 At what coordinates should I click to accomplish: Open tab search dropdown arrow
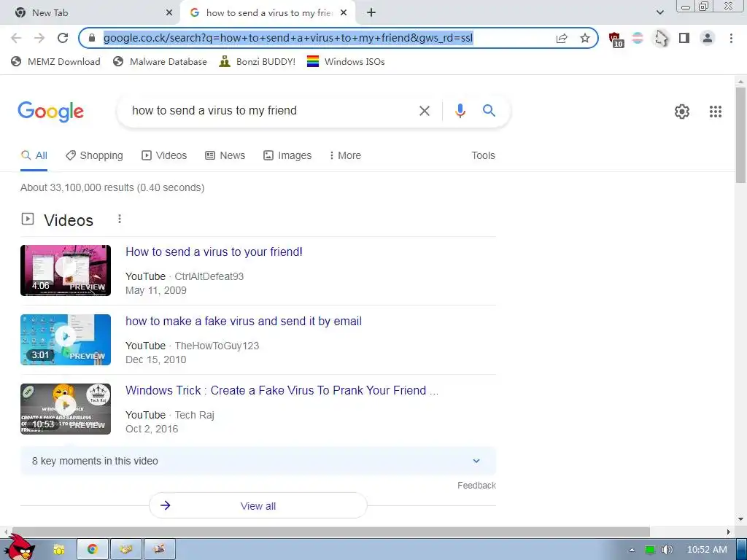pyautogui.click(x=659, y=13)
